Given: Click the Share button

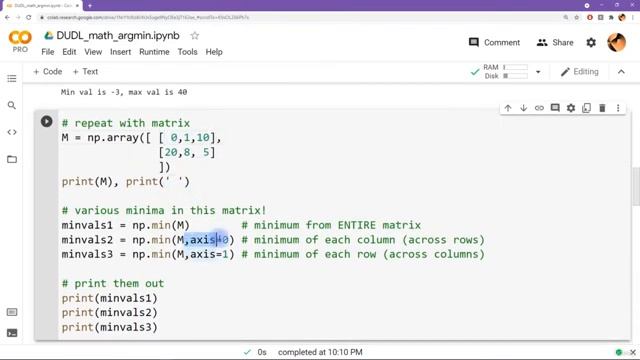Looking at the screenshot, I should (555, 42).
